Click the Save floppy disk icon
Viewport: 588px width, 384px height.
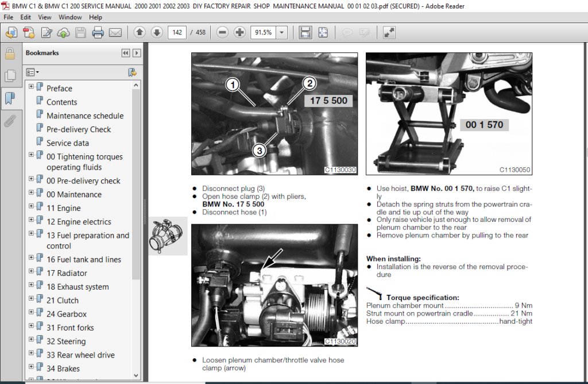tap(80, 33)
